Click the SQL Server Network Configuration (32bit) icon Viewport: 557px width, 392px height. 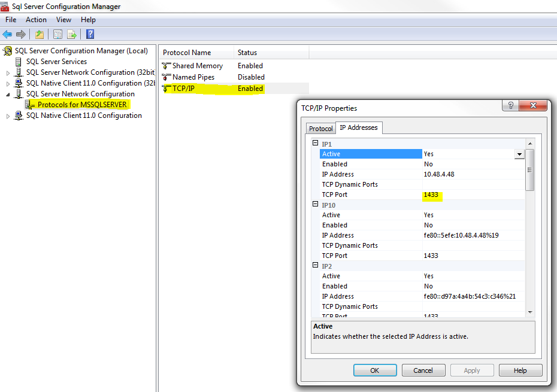(x=19, y=72)
